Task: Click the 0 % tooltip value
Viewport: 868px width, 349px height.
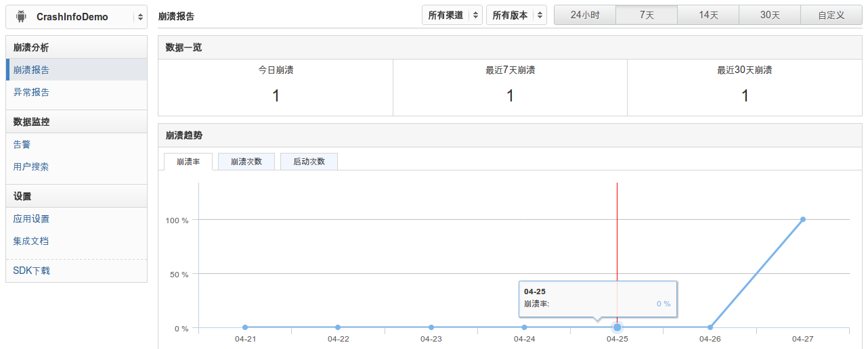Action: click(x=664, y=304)
